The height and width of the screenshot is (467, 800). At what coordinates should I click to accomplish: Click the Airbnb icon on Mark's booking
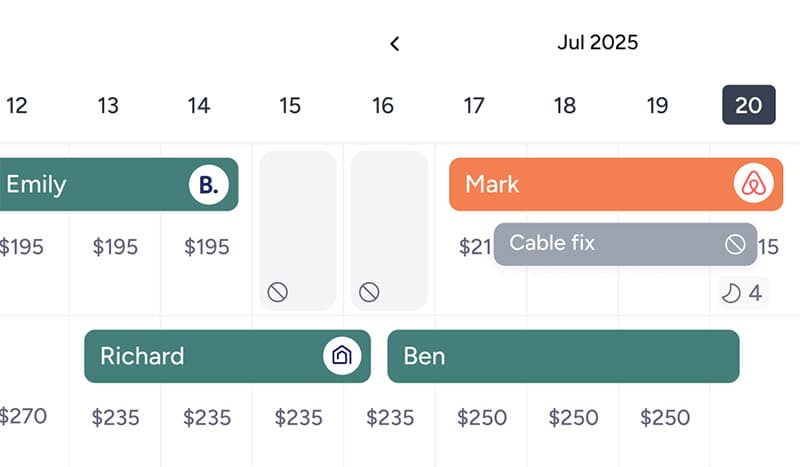(754, 184)
